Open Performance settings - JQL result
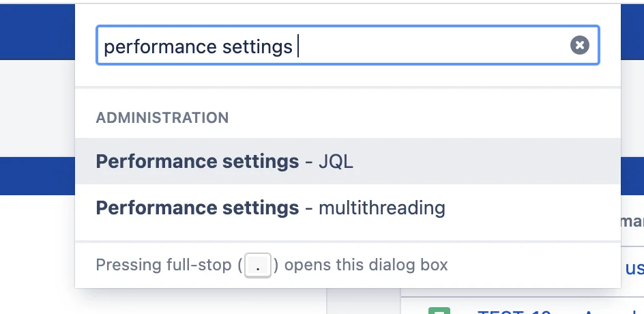644x314 pixels. click(x=348, y=161)
